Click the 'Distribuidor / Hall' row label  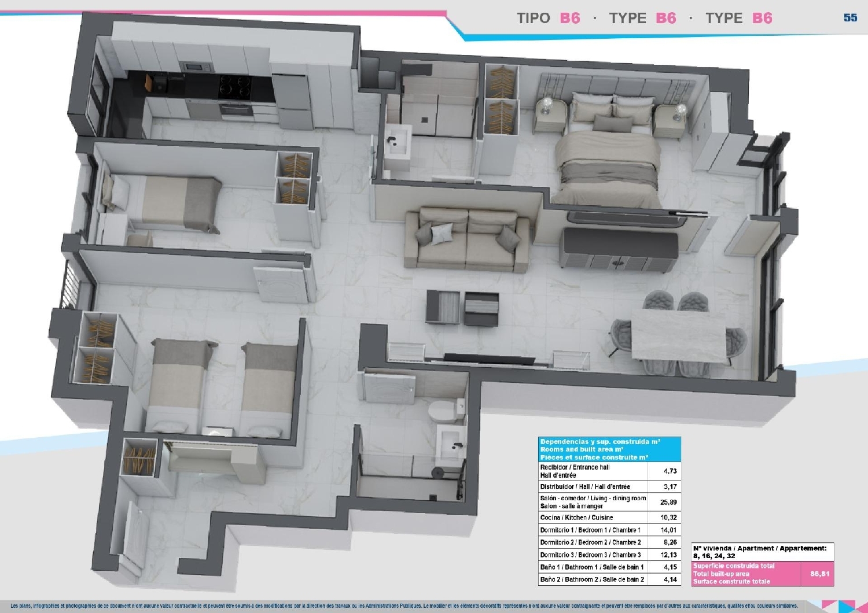(x=585, y=487)
